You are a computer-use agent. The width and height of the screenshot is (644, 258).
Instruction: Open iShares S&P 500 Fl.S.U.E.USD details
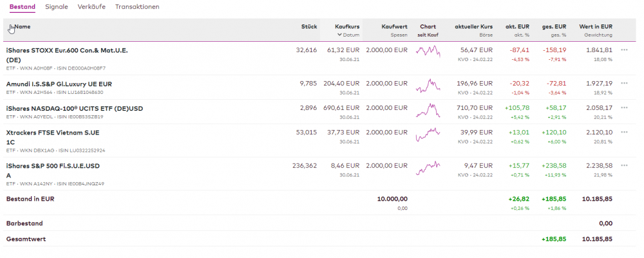53,166
